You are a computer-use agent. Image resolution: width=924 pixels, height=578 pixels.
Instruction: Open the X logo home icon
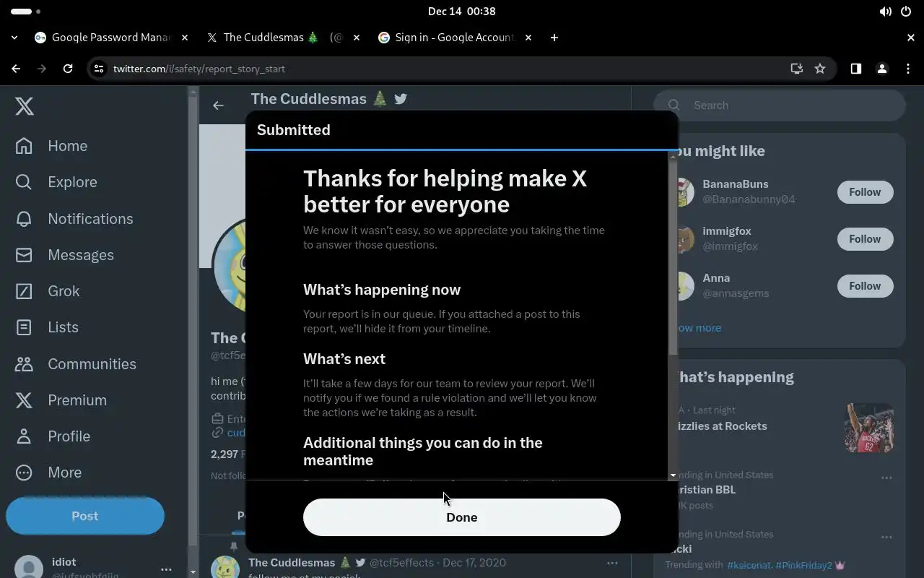pos(25,106)
